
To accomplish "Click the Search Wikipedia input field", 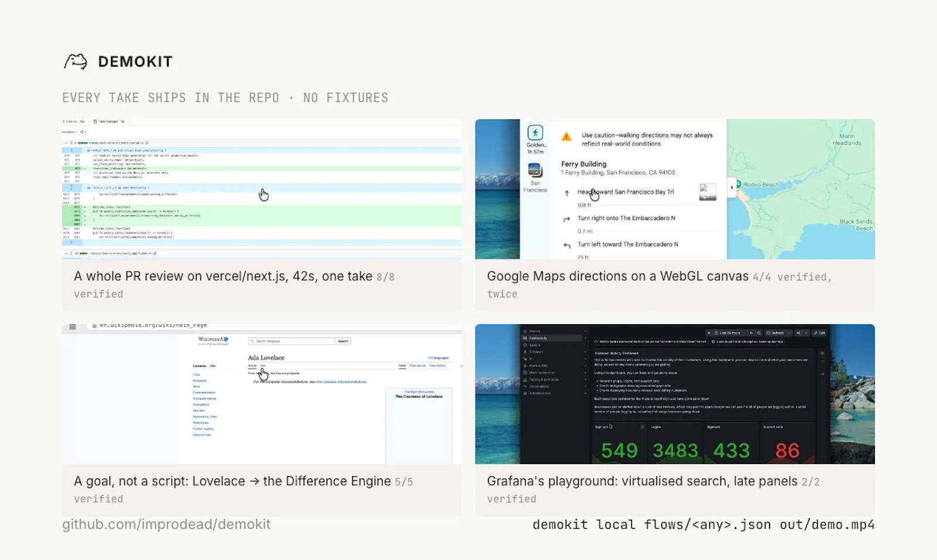I will 292,341.
